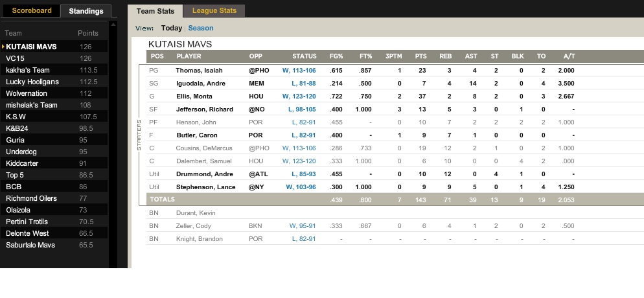
Task: Open Kevin Durant's bench player entry
Action: pos(196,213)
